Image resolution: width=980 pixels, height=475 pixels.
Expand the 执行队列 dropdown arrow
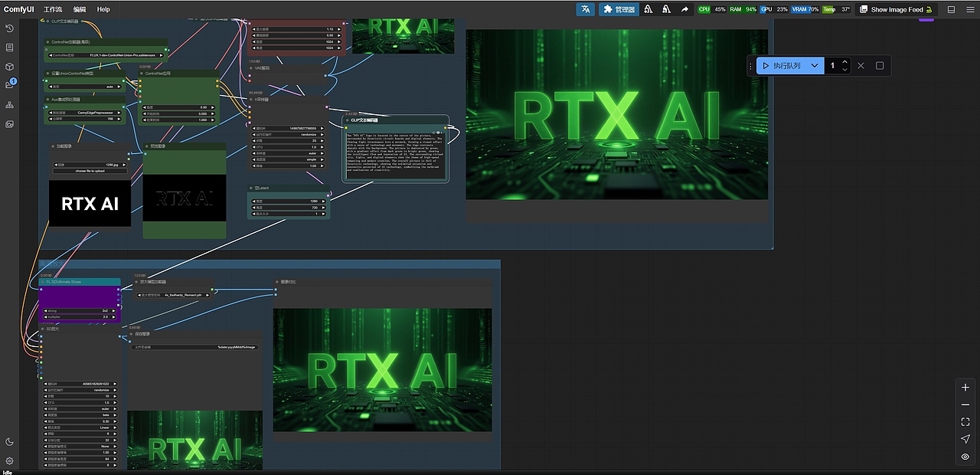pos(815,66)
